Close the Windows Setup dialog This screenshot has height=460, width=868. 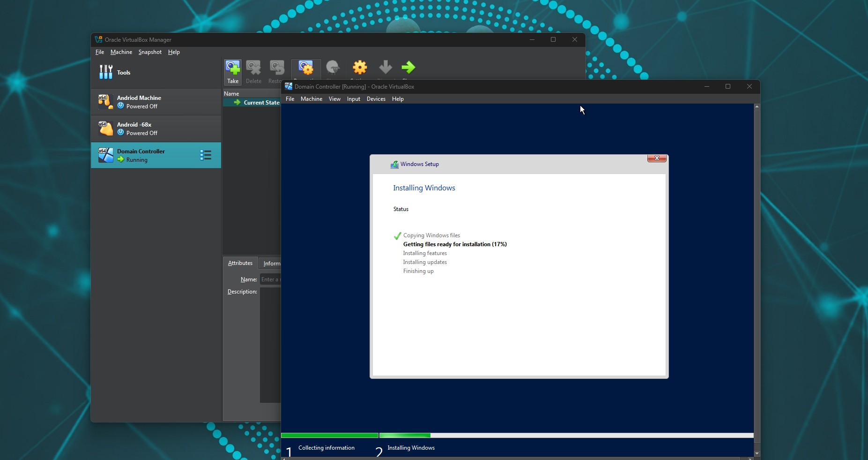point(657,158)
